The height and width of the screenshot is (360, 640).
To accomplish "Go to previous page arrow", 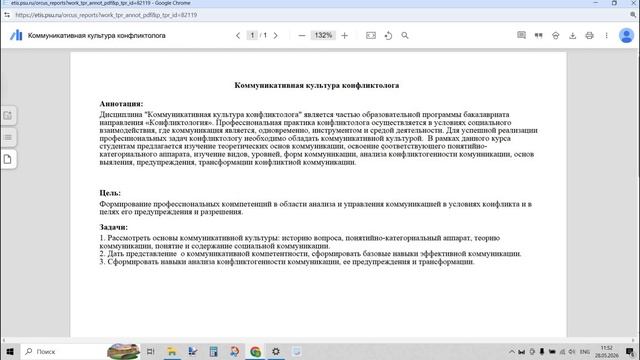I will point(238,36).
